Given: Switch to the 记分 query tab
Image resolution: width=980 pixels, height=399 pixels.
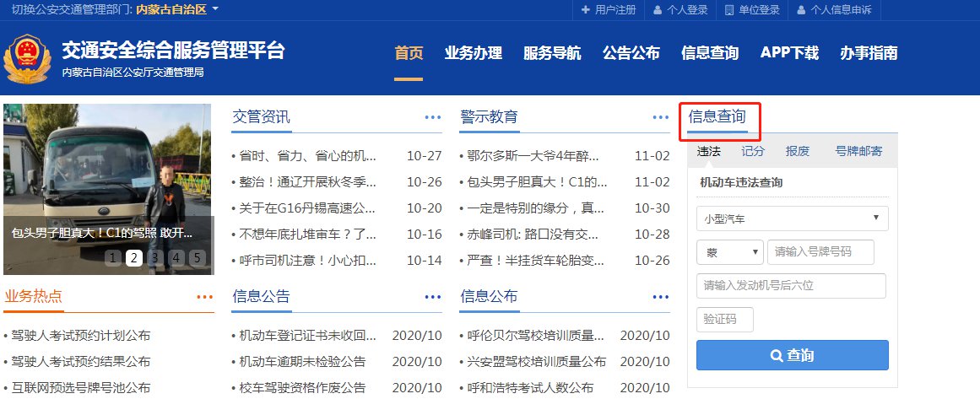Looking at the screenshot, I should point(753,151).
